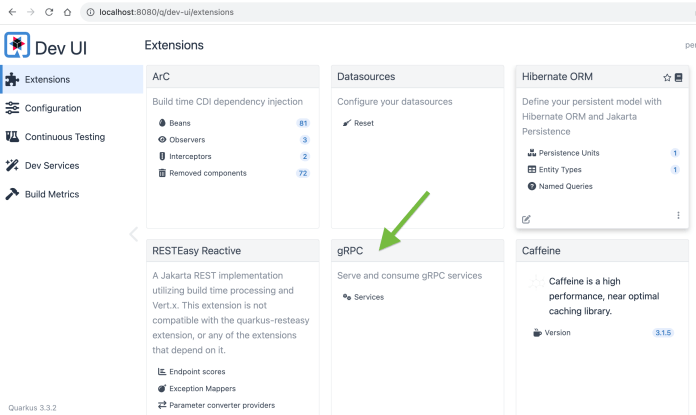Open the Hibernate ORM three-dot menu

[678, 216]
